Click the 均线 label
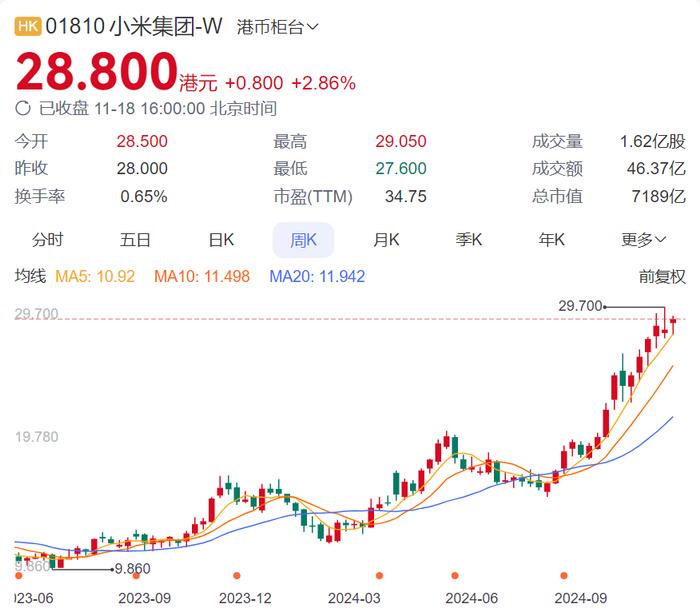This screenshot has width=700, height=616. click(30, 276)
